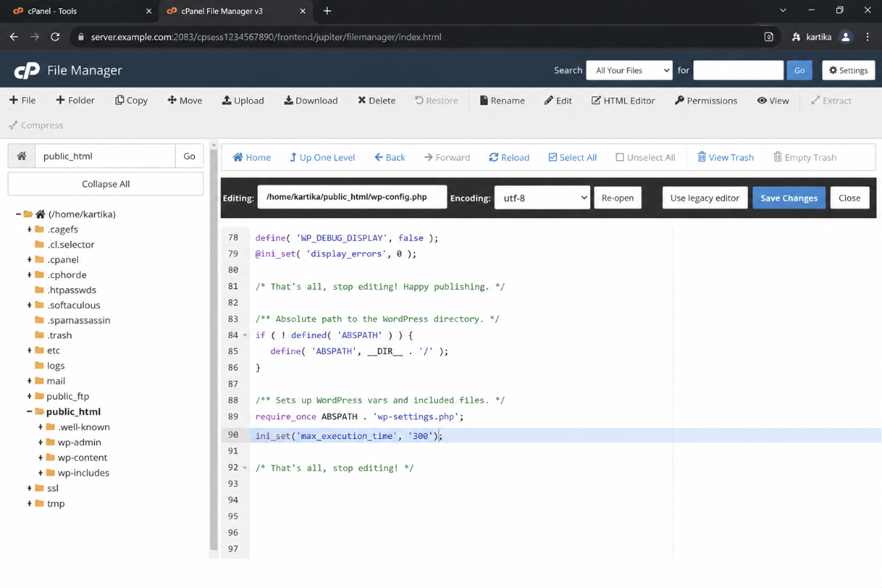Click the home icon beside the path field
This screenshot has width=882, height=588.
click(x=21, y=156)
